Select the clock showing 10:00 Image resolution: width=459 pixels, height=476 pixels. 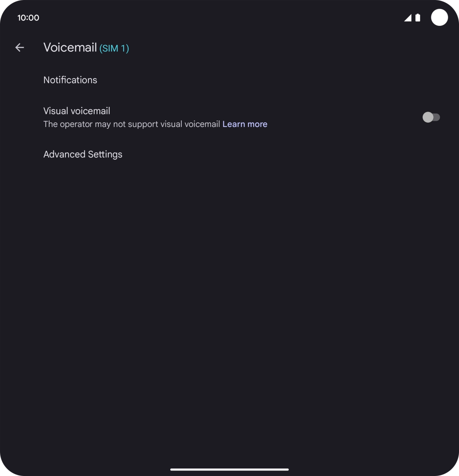pyautogui.click(x=28, y=17)
